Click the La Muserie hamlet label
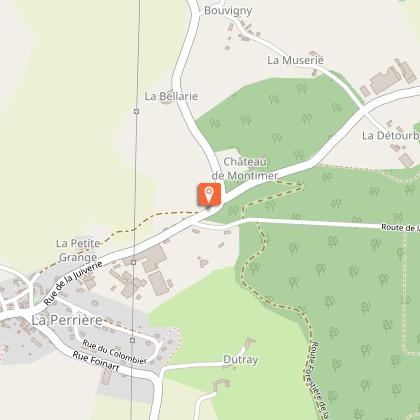The width and height of the screenshot is (420, 420). (295, 60)
